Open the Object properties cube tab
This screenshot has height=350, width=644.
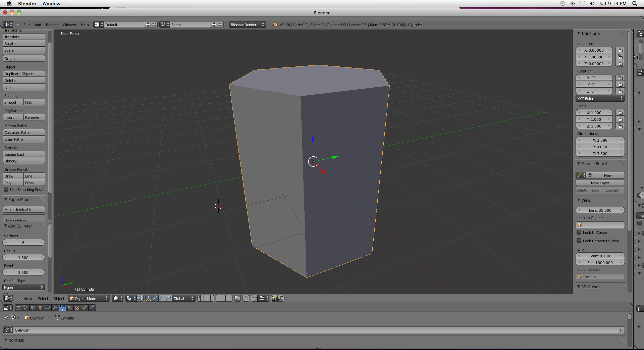(41, 308)
